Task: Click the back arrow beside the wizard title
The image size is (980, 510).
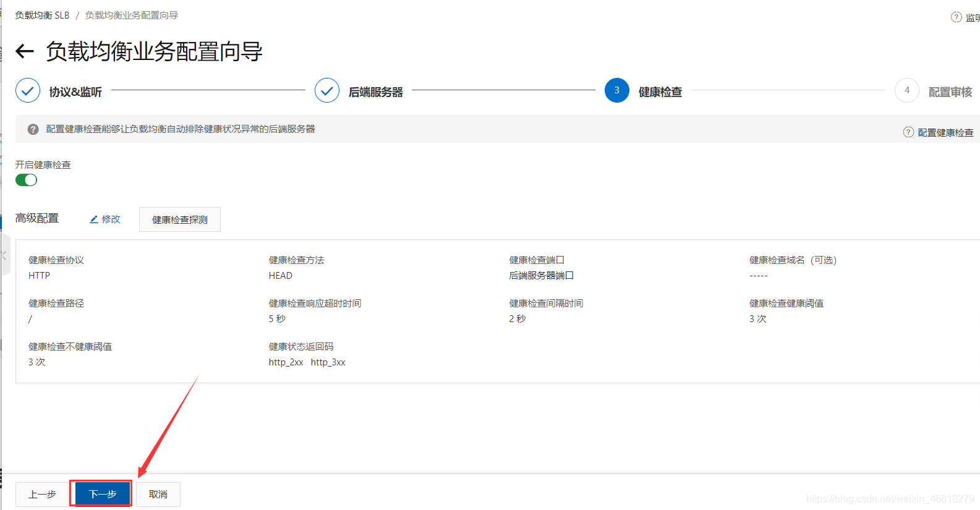Action: 25,51
